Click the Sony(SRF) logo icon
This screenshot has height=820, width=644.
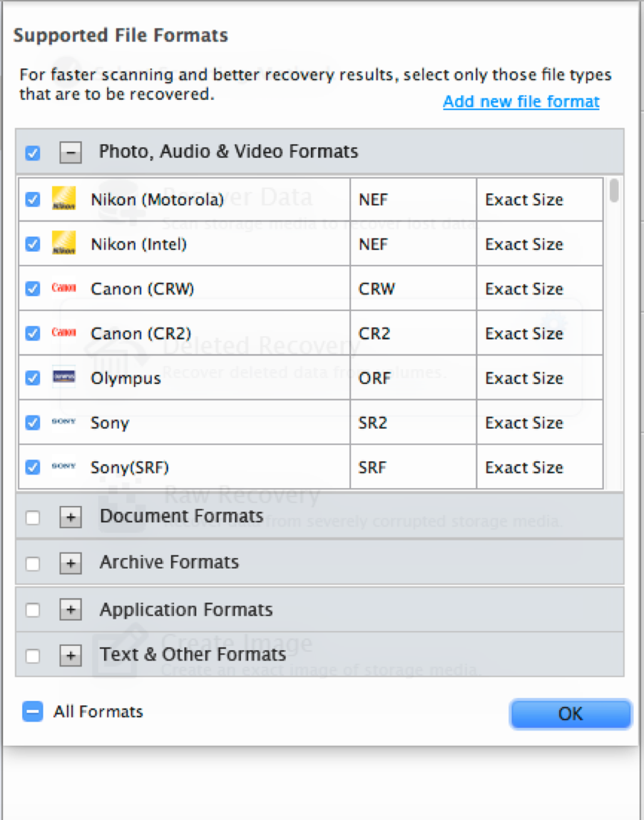click(x=63, y=466)
